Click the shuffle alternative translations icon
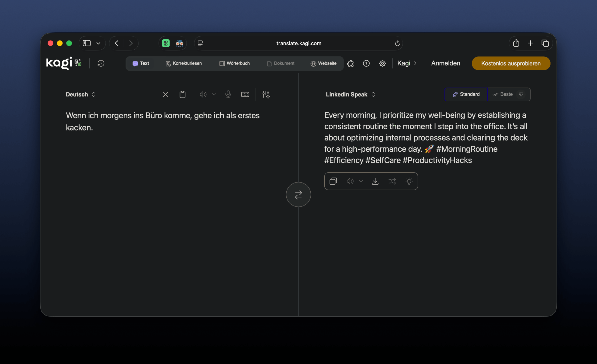 pyautogui.click(x=392, y=181)
